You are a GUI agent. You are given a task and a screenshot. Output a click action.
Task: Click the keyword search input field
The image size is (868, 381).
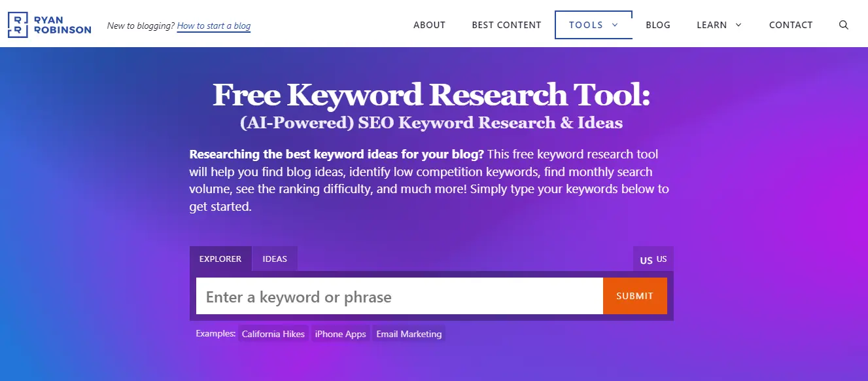pyautogui.click(x=399, y=296)
